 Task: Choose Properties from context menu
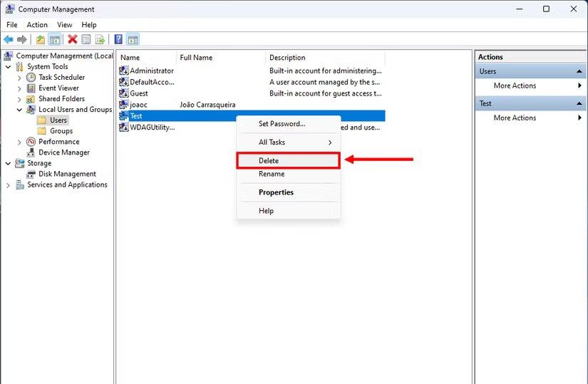[x=289, y=192]
